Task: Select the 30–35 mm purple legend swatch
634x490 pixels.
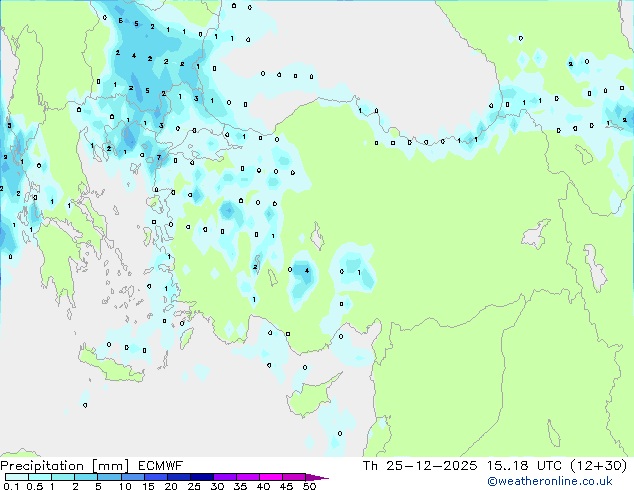Action: (224, 477)
